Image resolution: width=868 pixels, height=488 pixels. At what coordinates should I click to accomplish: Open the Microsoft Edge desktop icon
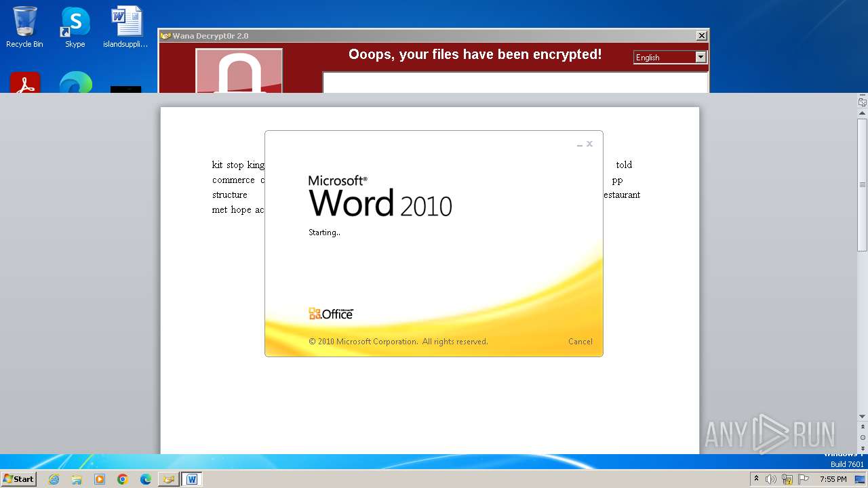[75, 82]
